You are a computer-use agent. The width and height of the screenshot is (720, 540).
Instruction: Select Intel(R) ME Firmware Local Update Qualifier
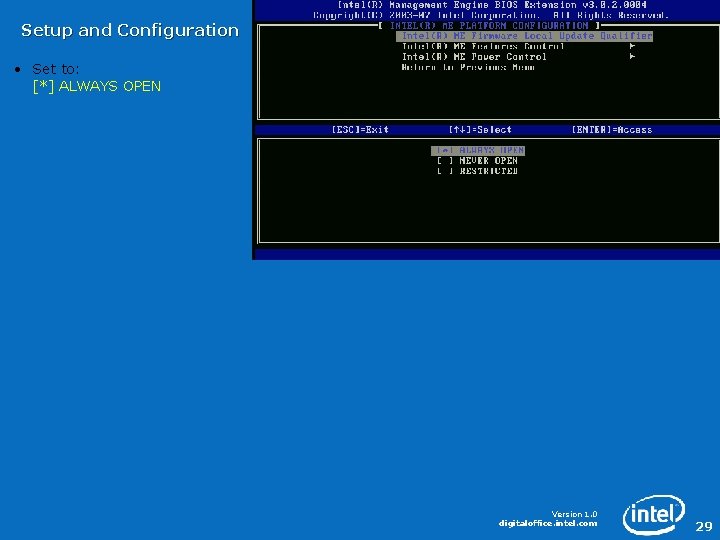524,36
